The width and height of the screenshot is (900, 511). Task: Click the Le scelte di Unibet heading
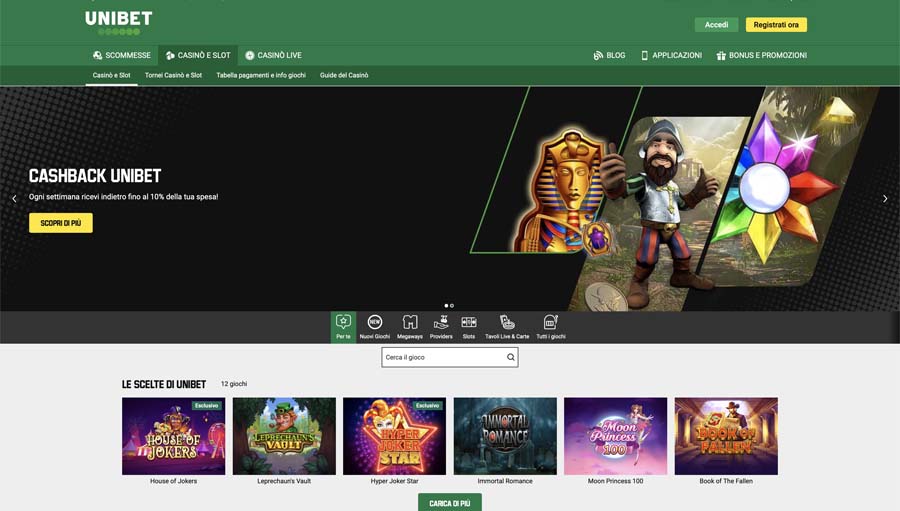pyautogui.click(x=164, y=384)
